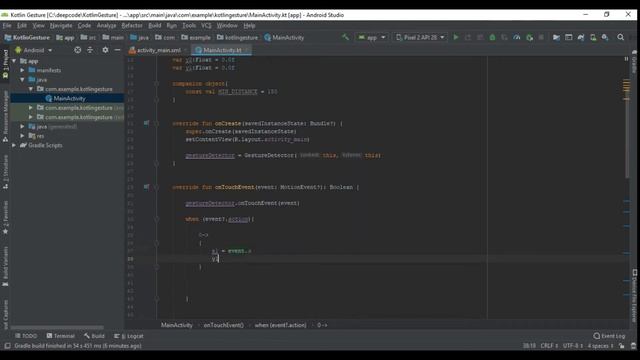Click the KotlinGesture project breadcrumb
The height and width of the screenshot is (360, 640).
tap(27, 38)
